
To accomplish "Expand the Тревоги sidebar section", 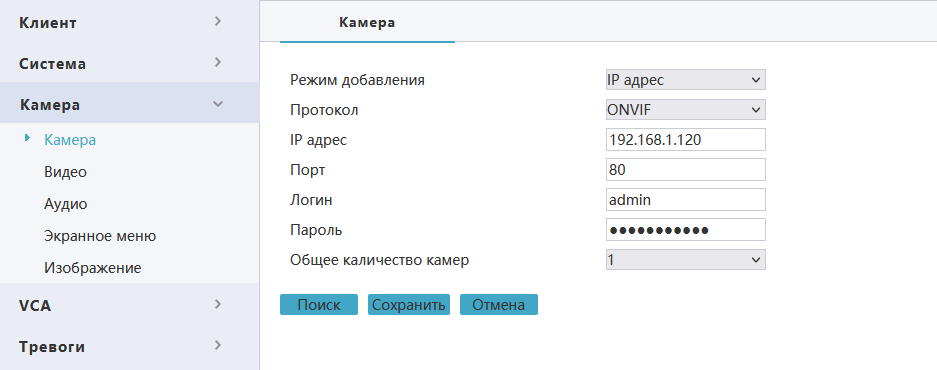I will (x=129, y=347).
